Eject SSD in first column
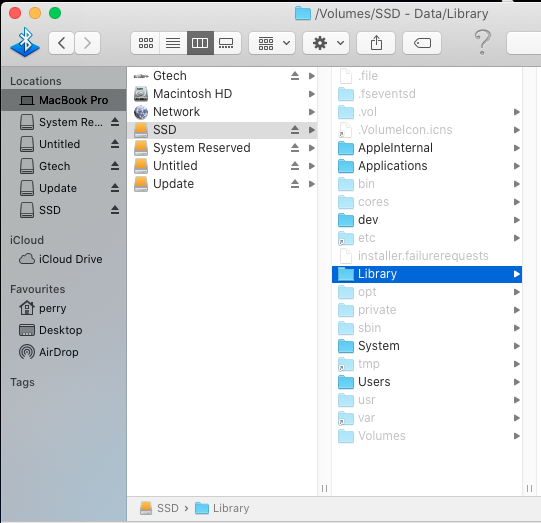Screen dimensions: 541x523 point(295,130)
